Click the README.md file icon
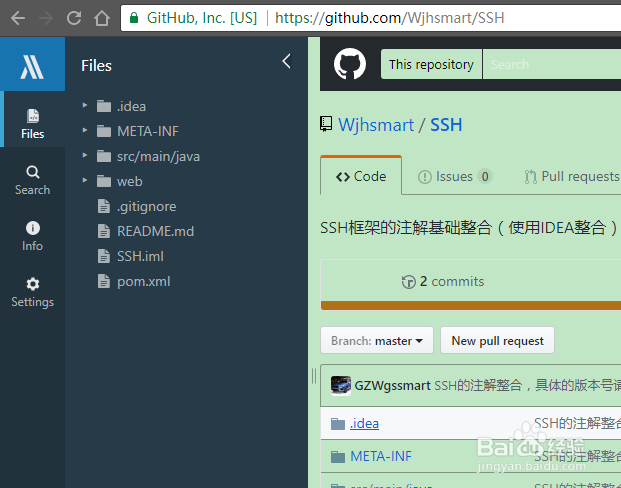This screenshot has height=488, width=621. pos(104,231)
